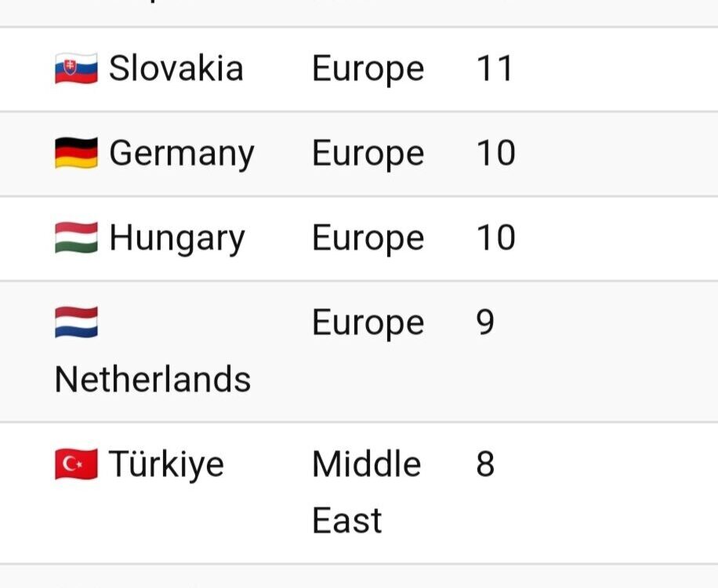Click Middle East region for Türkiye

[x=366, y=492]
